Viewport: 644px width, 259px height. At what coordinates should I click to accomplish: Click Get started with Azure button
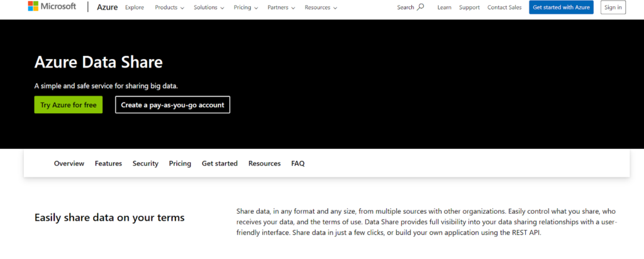[561, 8]
